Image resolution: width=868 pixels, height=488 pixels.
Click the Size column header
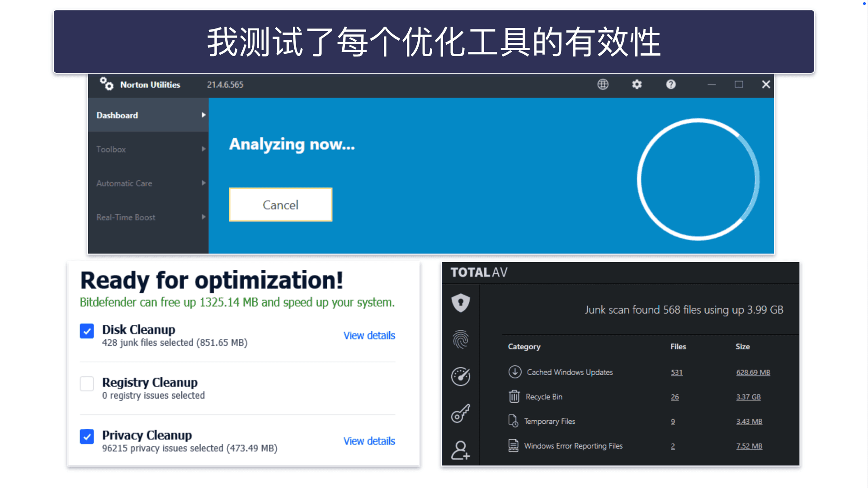click(x=743, y=347)
